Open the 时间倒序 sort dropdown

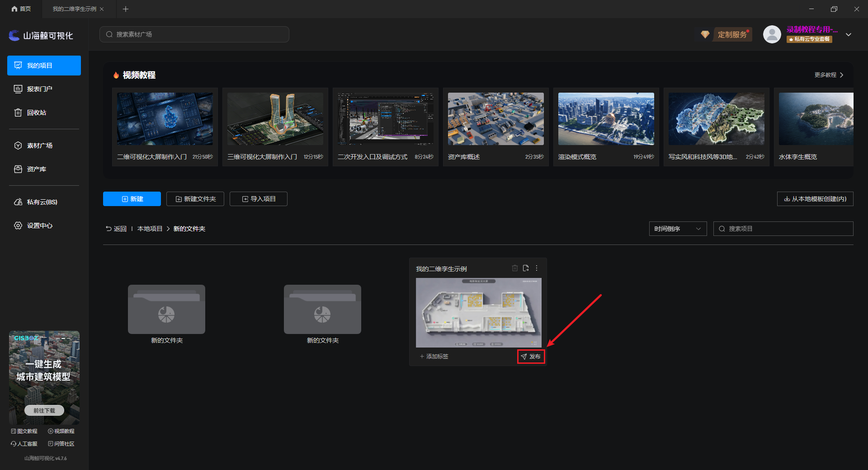pyautogui.click(x=678, y=229)
